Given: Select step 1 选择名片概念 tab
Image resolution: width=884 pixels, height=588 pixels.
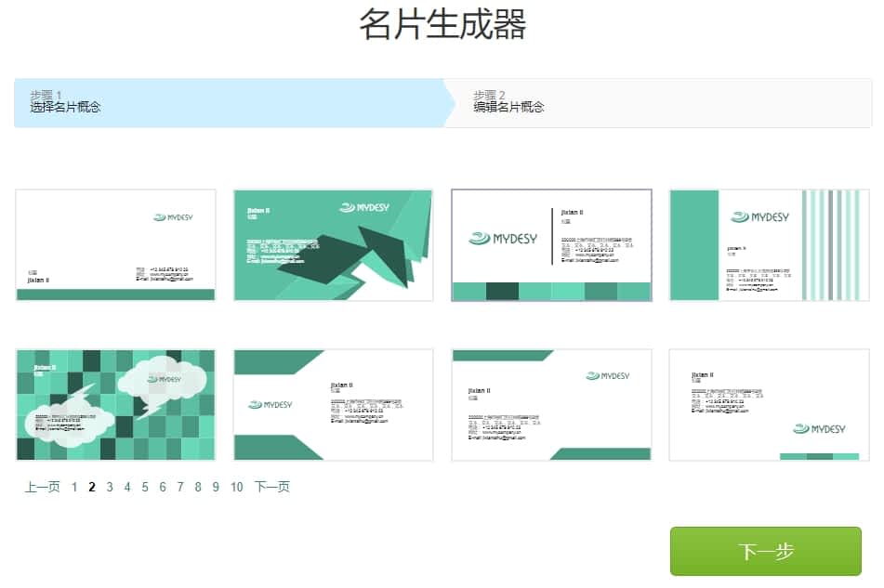Looking at the screenshot, I should point(229,102).
